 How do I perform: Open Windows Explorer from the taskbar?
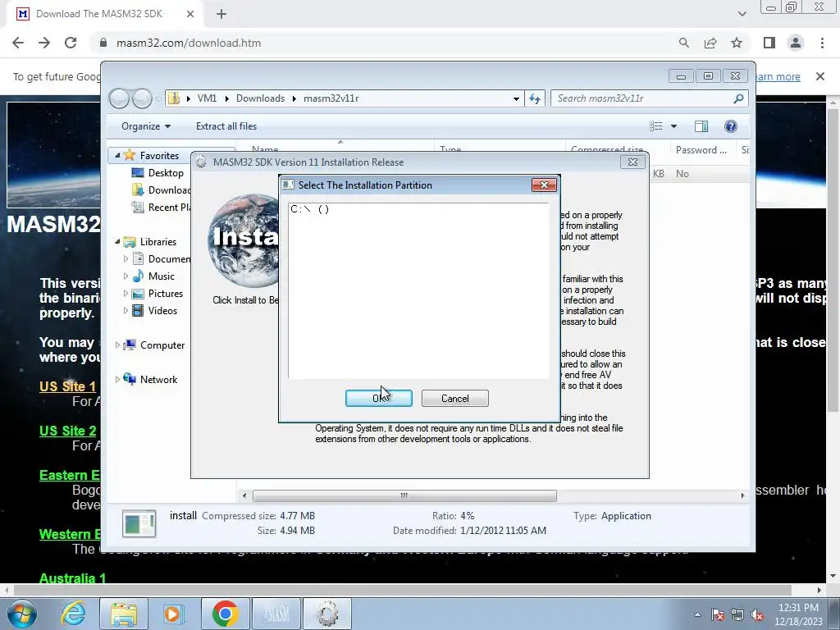pyautogui.click(x=124, y=614)
